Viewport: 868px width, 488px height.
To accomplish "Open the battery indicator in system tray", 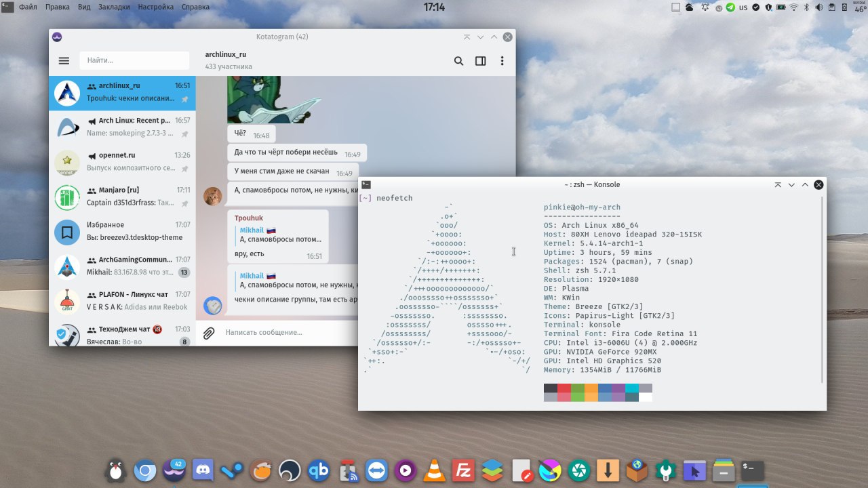I will coord(781,7).
